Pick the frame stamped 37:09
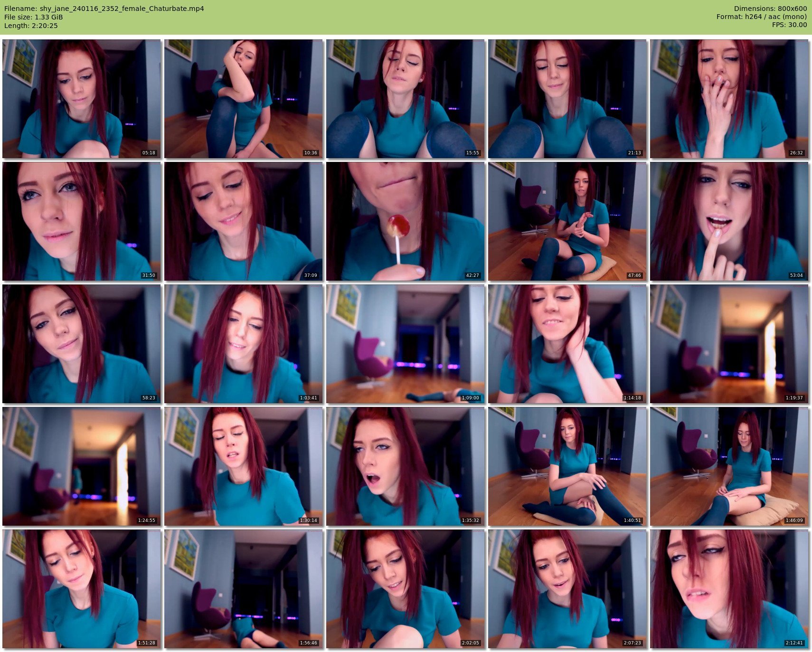 (x=244, y=221)
